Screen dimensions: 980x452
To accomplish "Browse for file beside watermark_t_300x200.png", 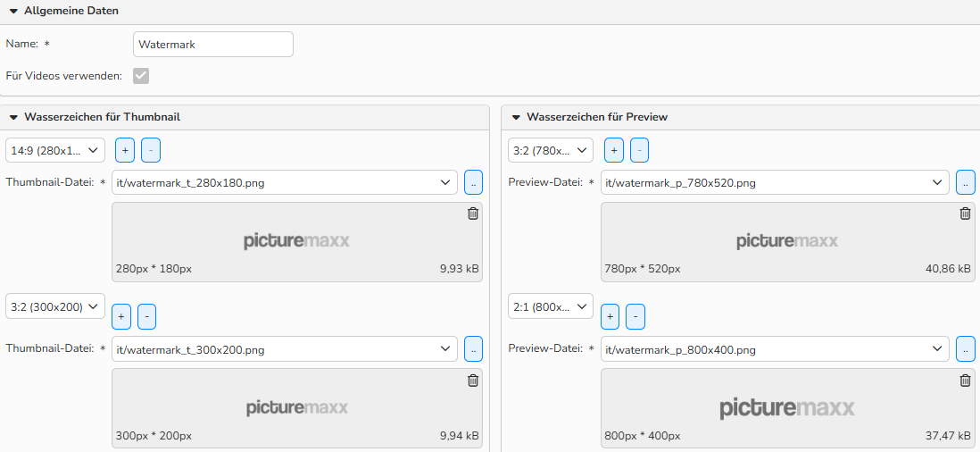I will pyautogui.click(x=473, y=349).
